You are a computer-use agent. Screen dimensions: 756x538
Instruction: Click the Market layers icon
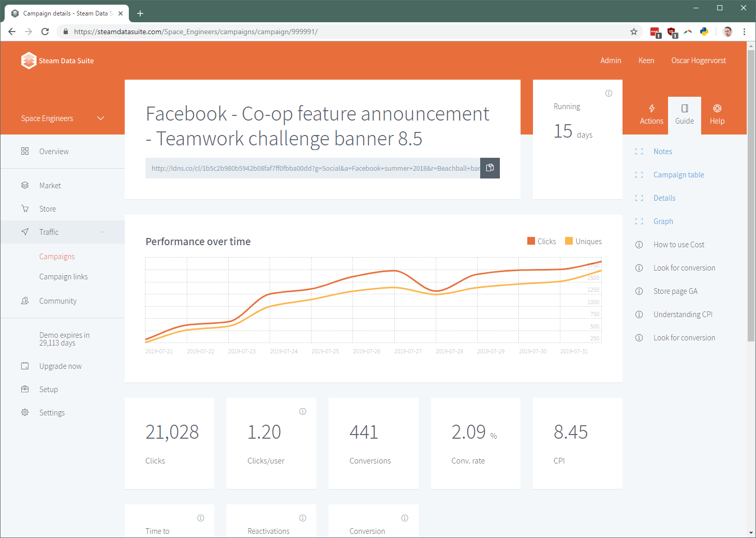pos(25,185)
